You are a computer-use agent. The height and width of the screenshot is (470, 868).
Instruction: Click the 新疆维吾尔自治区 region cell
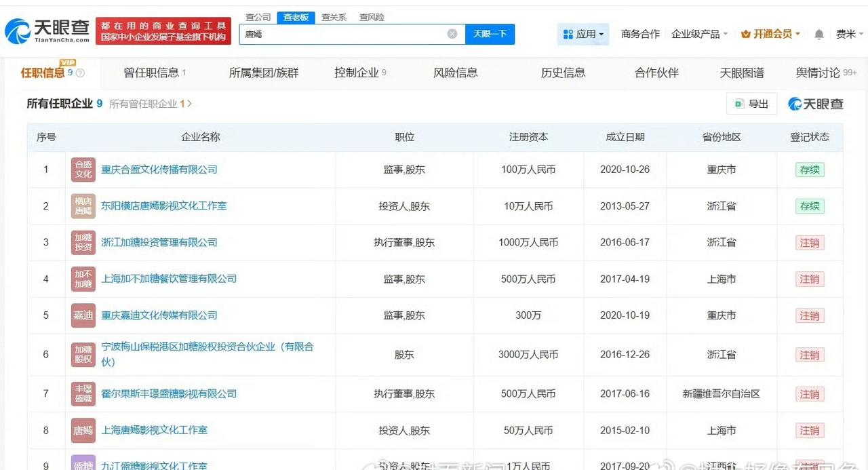(722, 394)
